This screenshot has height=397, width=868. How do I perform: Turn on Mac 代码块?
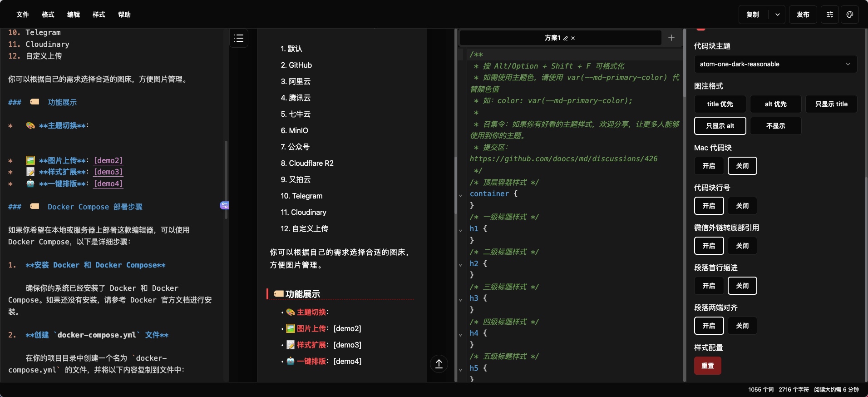pos(709,166)
